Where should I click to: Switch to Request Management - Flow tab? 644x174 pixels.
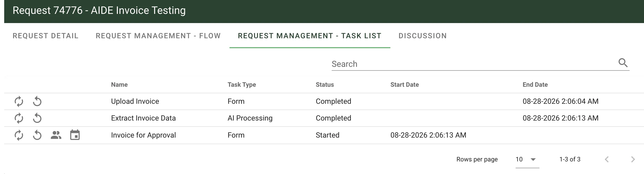pos(158,36)
